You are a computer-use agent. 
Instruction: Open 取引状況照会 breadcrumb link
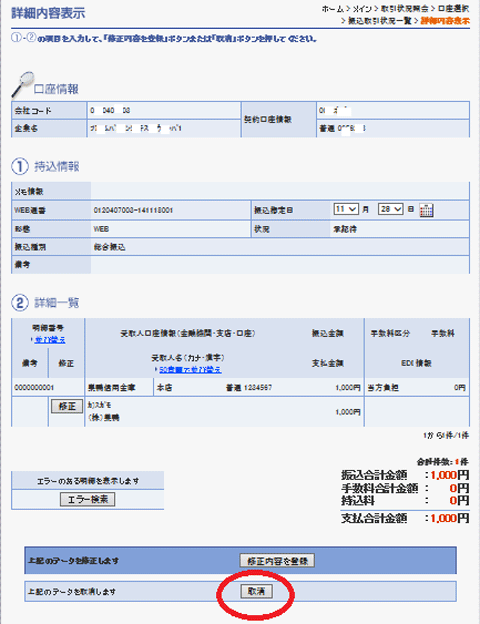tap(404, 9)
